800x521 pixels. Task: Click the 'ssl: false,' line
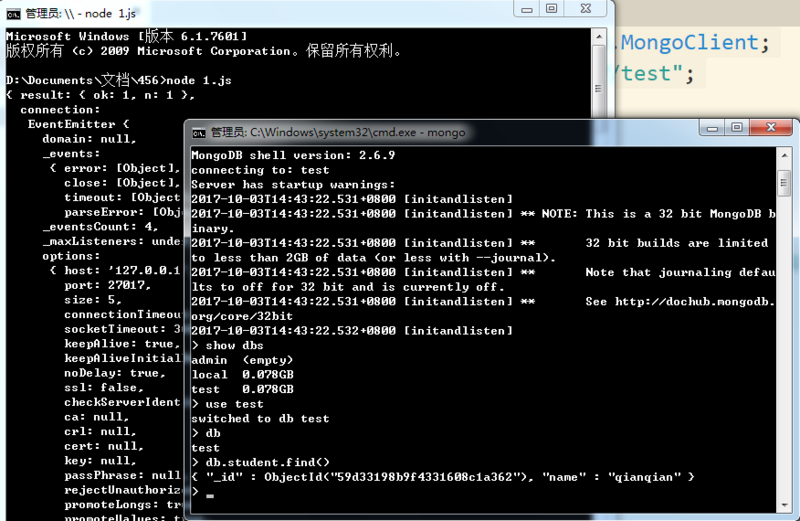[x=104, y=388]
